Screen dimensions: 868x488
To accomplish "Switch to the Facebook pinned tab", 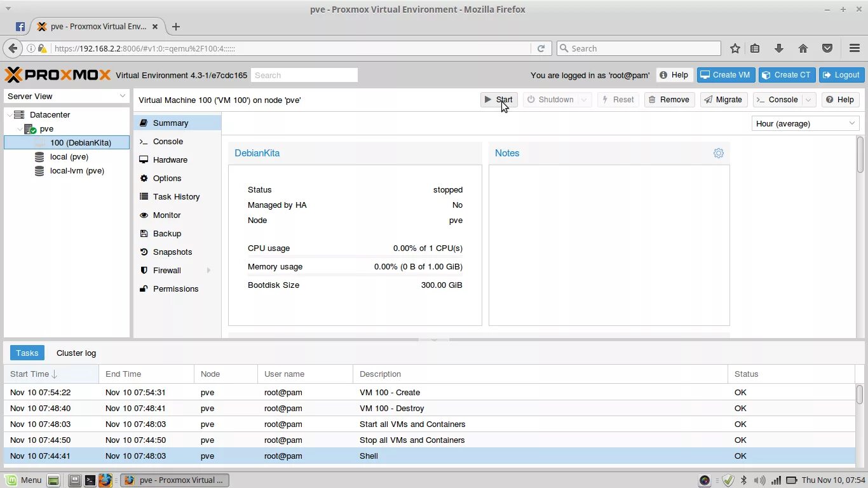I will pos(20,27).
